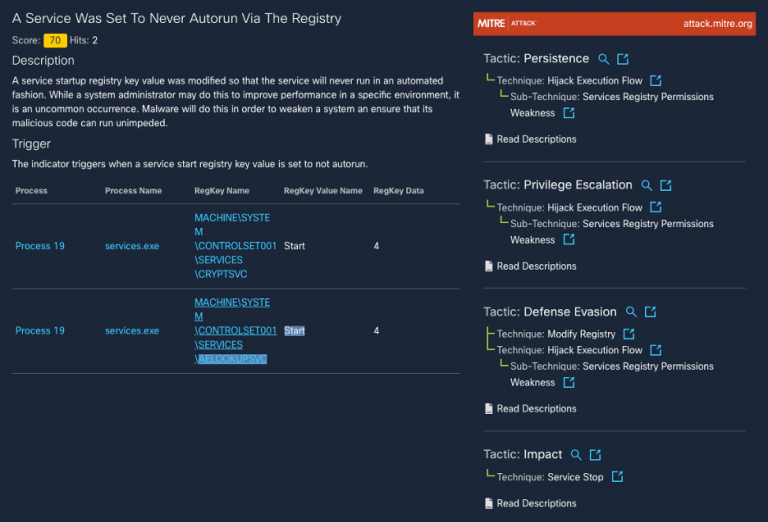Click search icon next to Persistence tactic
The height and width of the screenshot is (523, 768).
603,59
